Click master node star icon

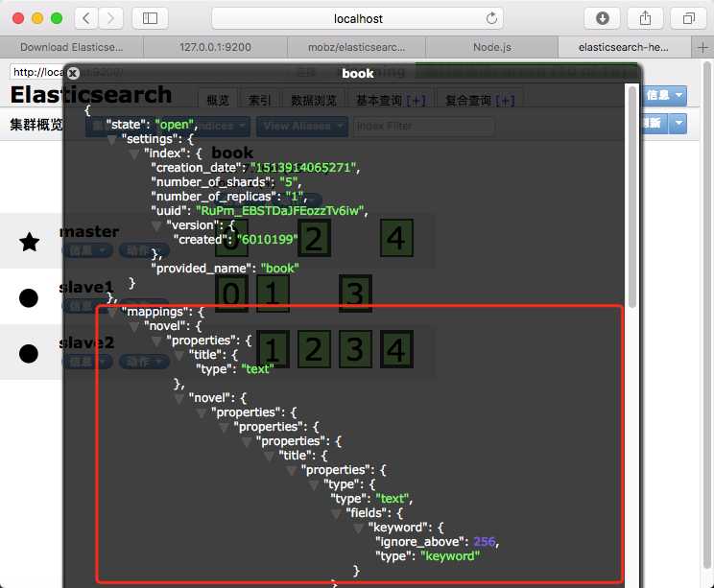point(29,242)
